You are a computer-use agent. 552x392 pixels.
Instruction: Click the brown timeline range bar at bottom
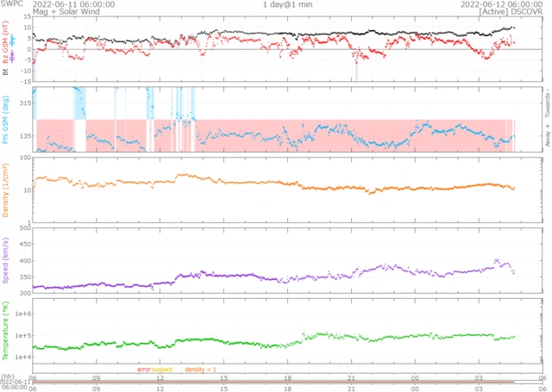273,382
